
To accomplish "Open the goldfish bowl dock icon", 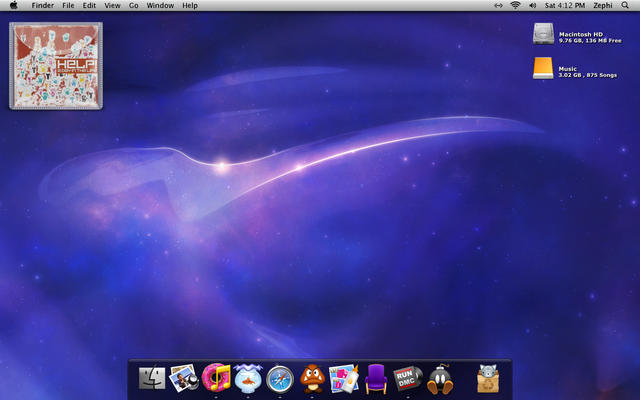I will pyautogui.click(x=247, y=377).
